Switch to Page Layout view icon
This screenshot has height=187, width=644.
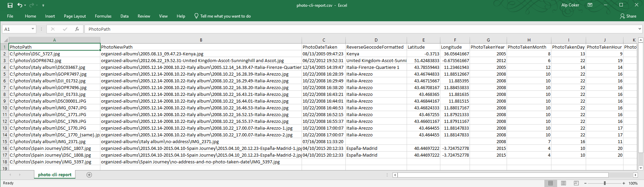coord(564,183)
